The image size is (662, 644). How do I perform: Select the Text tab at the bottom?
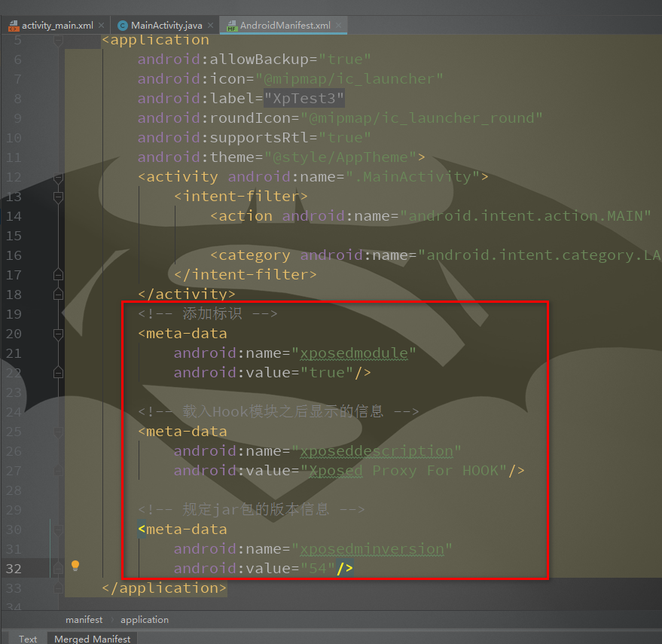[x=27, y=638]
